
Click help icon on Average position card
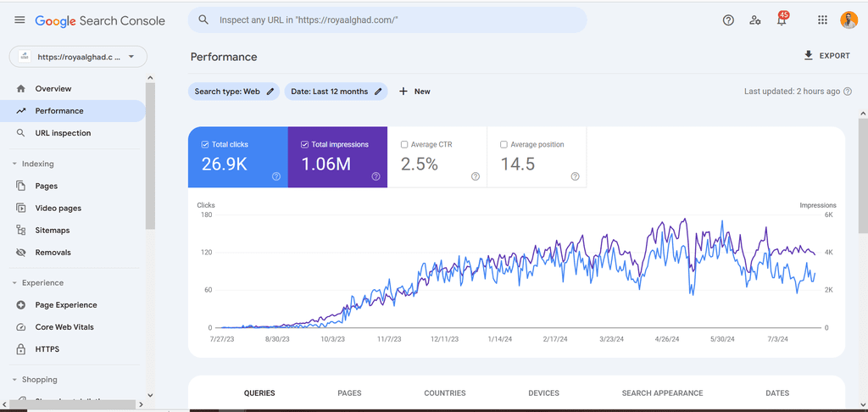tap(576, 176)
